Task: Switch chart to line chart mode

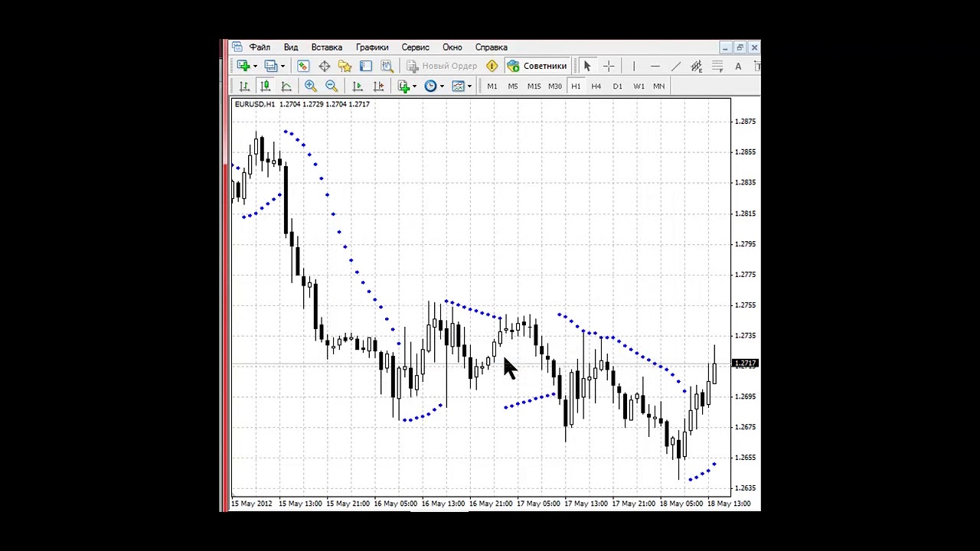Action: pos(286,86)
